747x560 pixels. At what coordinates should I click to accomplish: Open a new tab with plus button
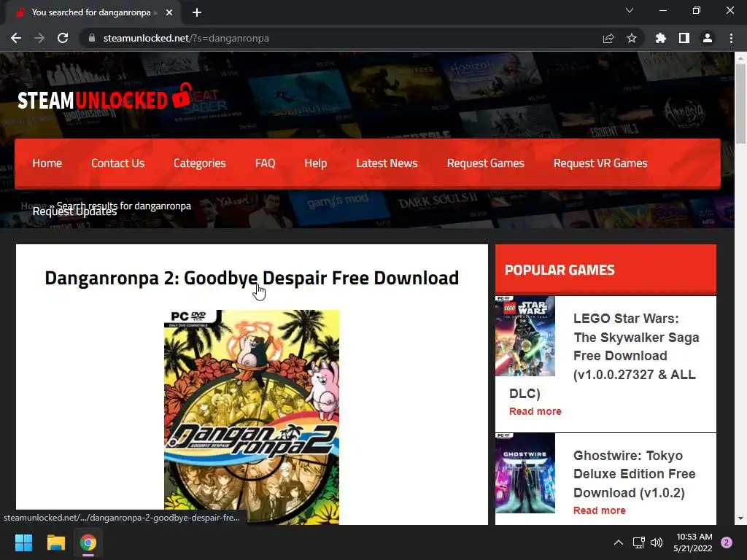197,12
